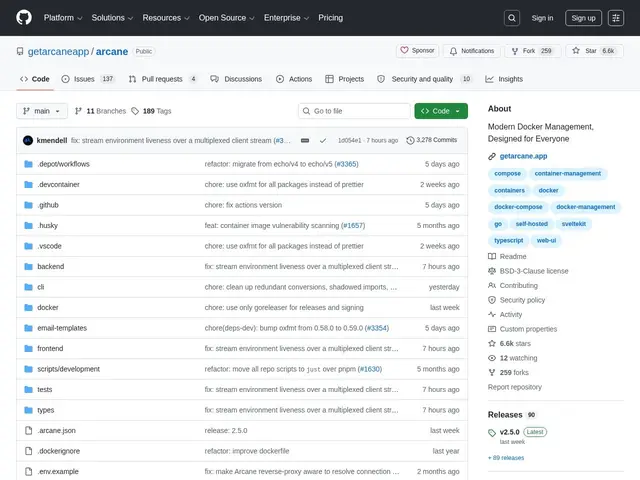This screenshot has height=480, width=640.
Task: Star the repository with Star 6.6k
Action: 595,51
